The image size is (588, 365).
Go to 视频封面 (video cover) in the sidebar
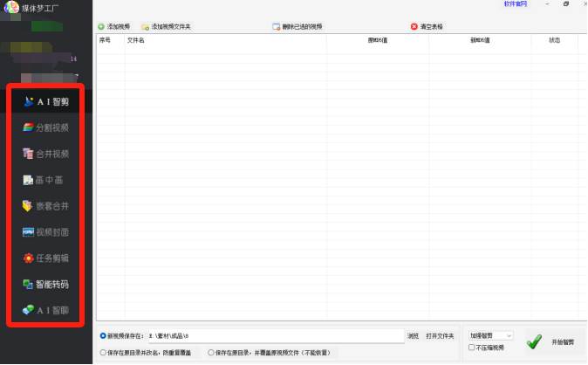pos(45,232)
